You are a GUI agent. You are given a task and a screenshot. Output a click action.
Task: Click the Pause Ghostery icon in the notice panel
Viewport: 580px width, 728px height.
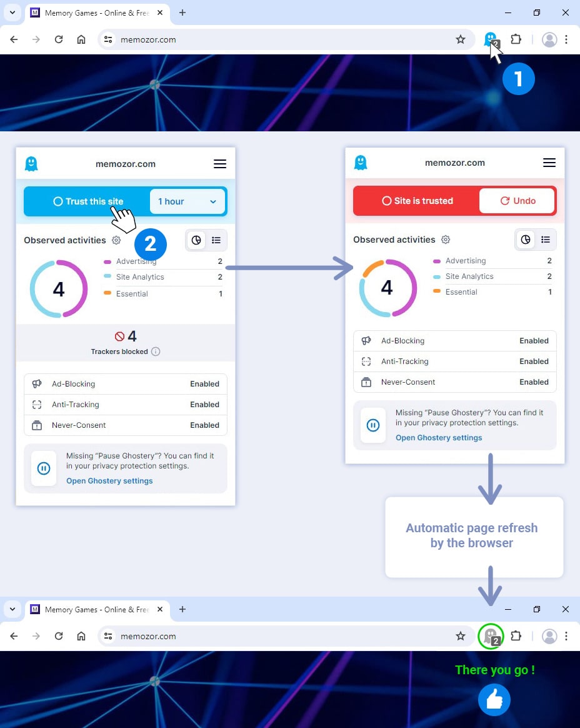pos(44,469)
